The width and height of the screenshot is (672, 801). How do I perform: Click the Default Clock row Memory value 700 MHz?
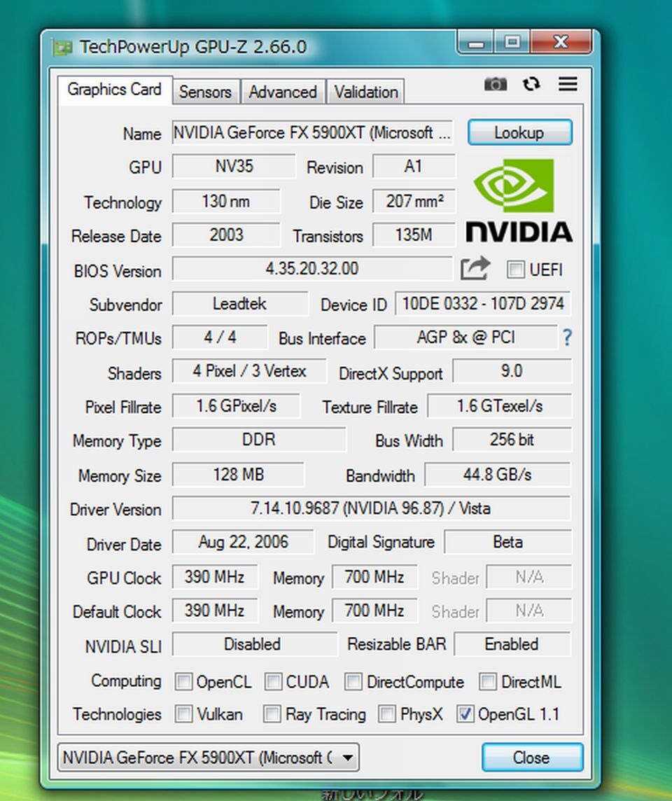coord(374,611)
